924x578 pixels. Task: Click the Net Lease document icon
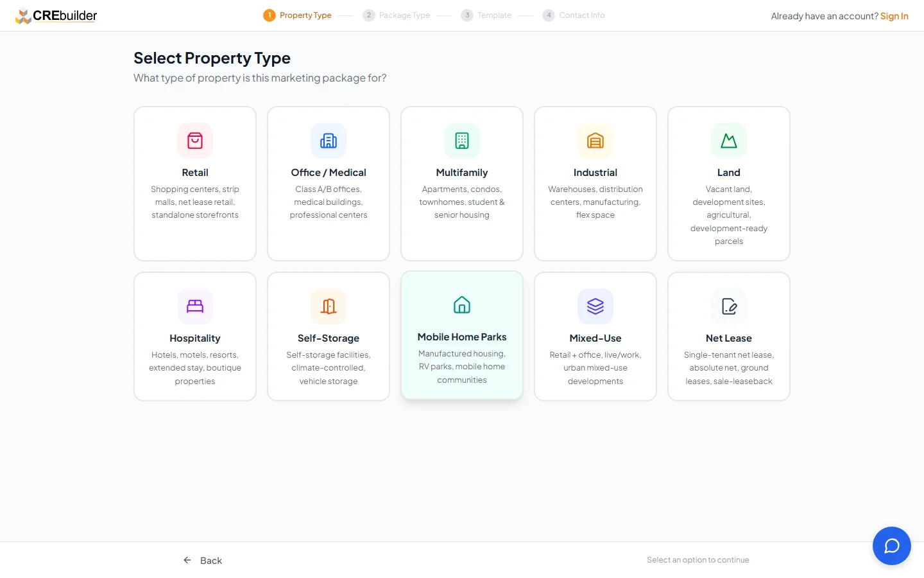[729, 306]
